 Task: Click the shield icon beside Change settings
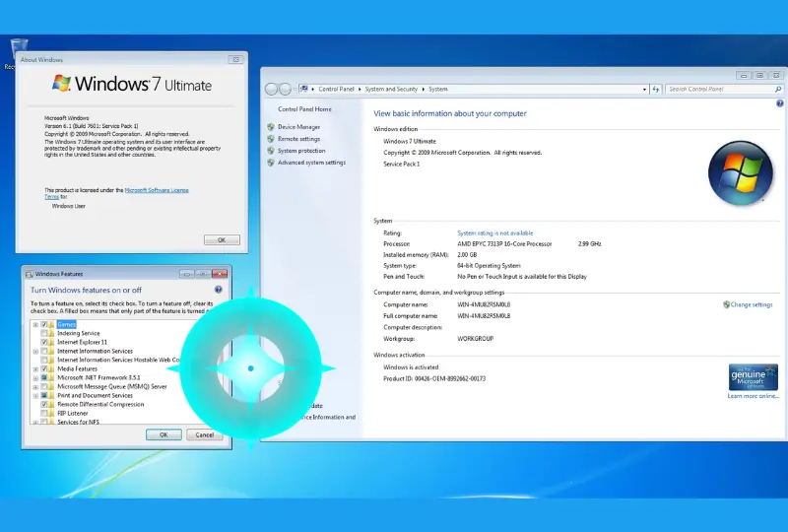[726, 304]
